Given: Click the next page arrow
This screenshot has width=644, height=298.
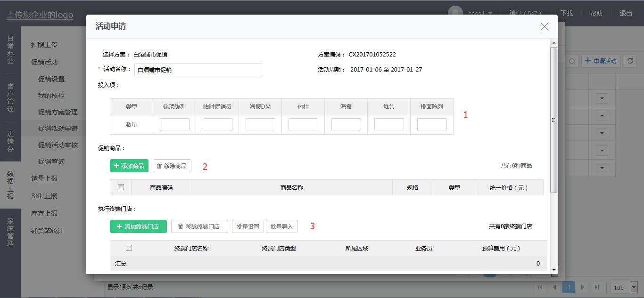Looking at the screenshot, I should tap(583, 287).
